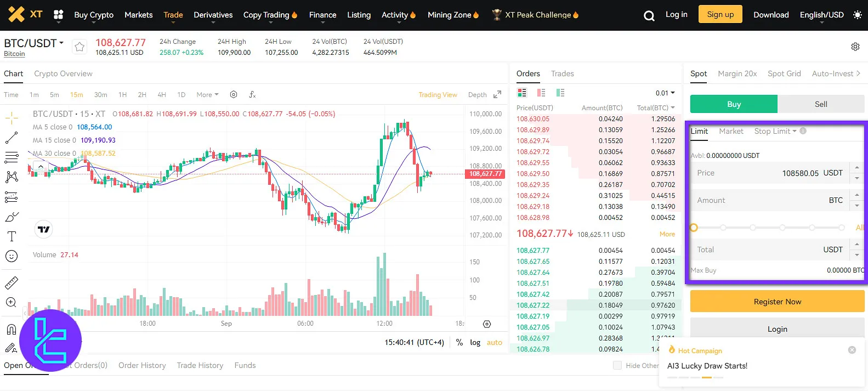Open the Download link

(771, 15)
